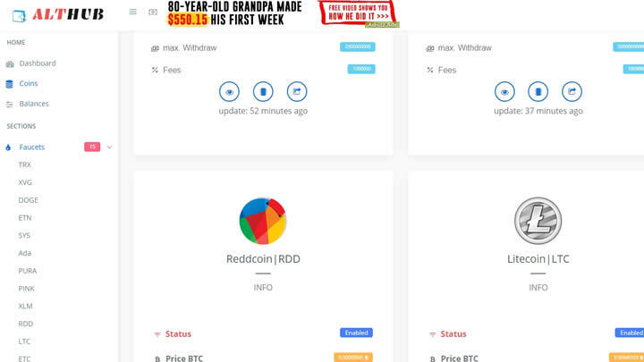Screen dimensions: 644x362
Task: Open the DOGE faucet link
Action: (x=29, y=200)
